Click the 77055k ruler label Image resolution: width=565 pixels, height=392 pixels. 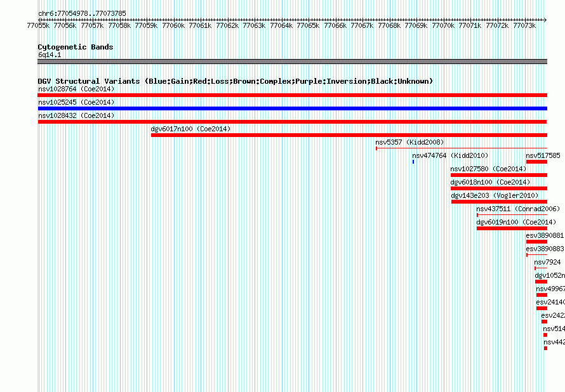click(38, 26)
